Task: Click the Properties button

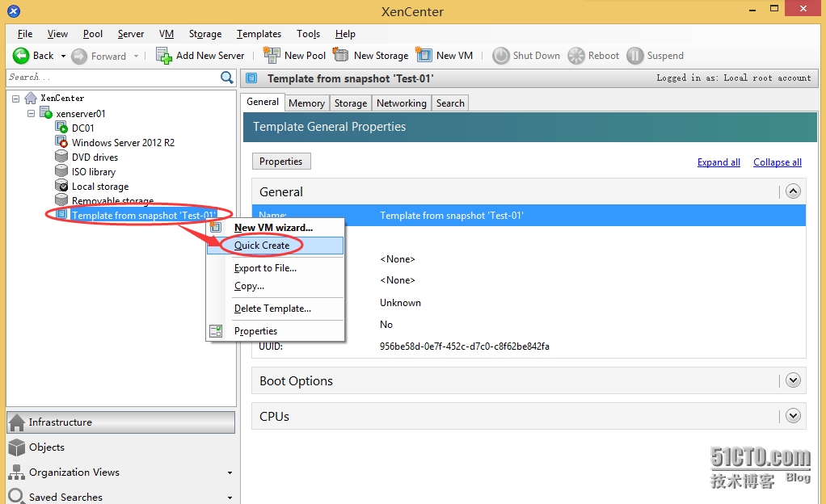Action: pos(281,162)
